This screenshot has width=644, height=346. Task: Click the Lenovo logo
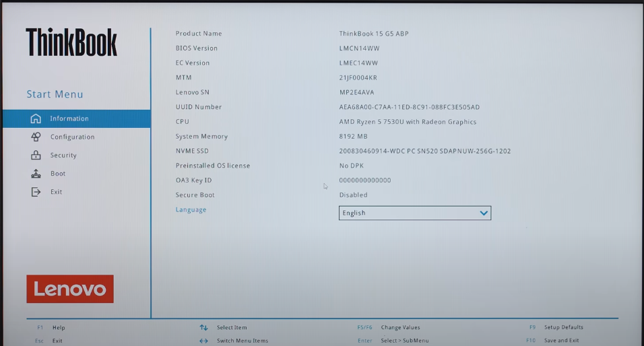point(70,289)
